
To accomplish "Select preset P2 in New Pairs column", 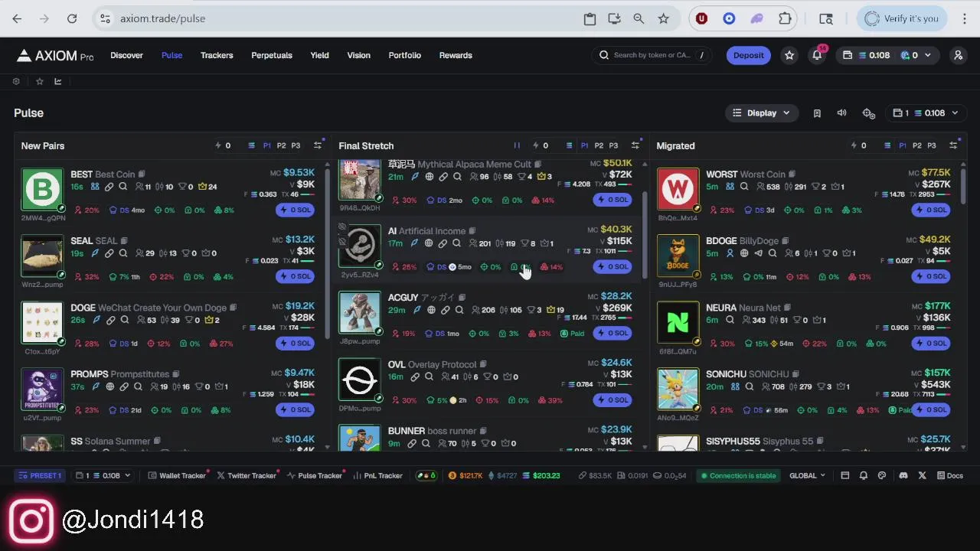I will click(x=281, y=145).
